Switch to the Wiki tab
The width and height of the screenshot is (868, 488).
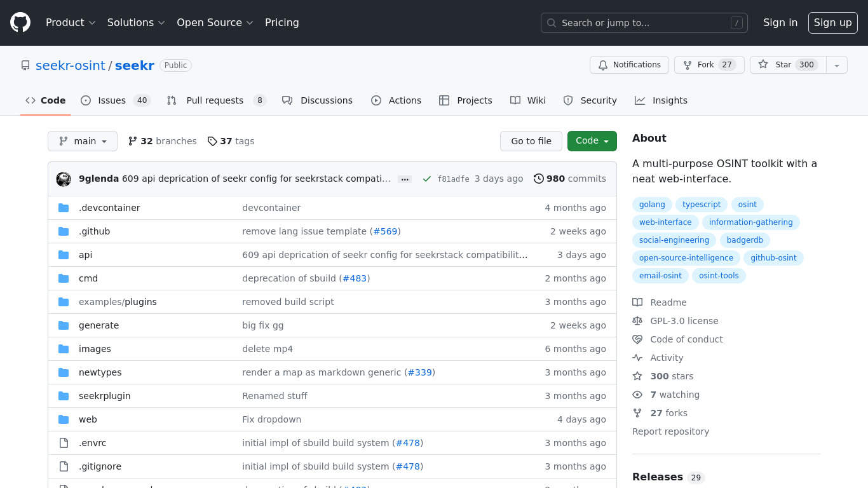[528, 100]
